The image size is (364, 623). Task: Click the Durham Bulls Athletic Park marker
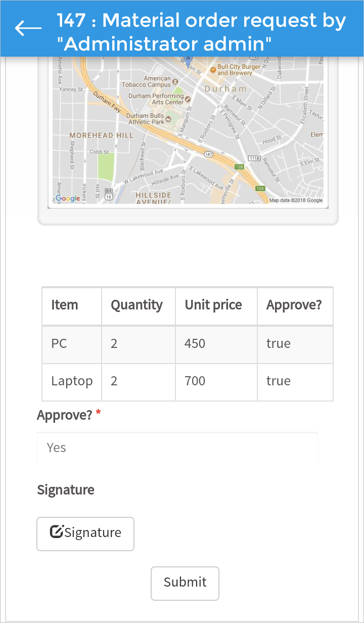click(x=168, y=119)
